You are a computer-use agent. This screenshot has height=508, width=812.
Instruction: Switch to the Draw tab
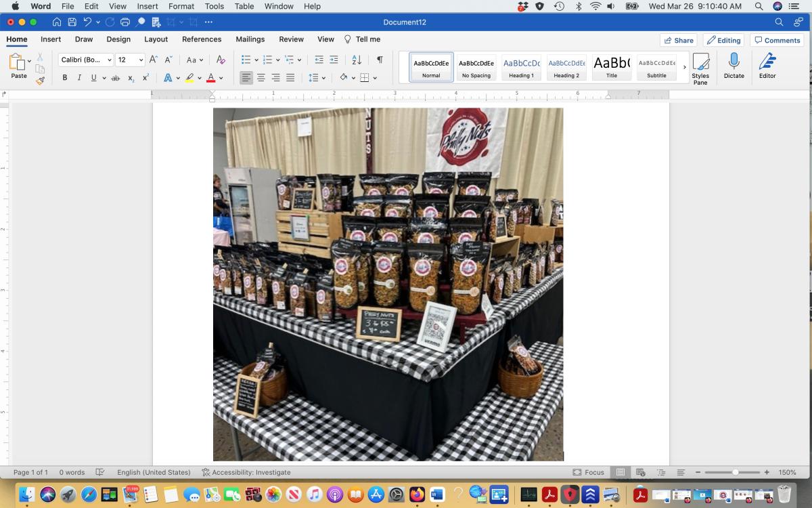tap(84, 39)
